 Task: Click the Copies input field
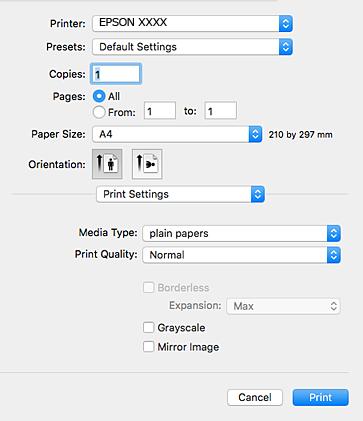click(116, 74)
